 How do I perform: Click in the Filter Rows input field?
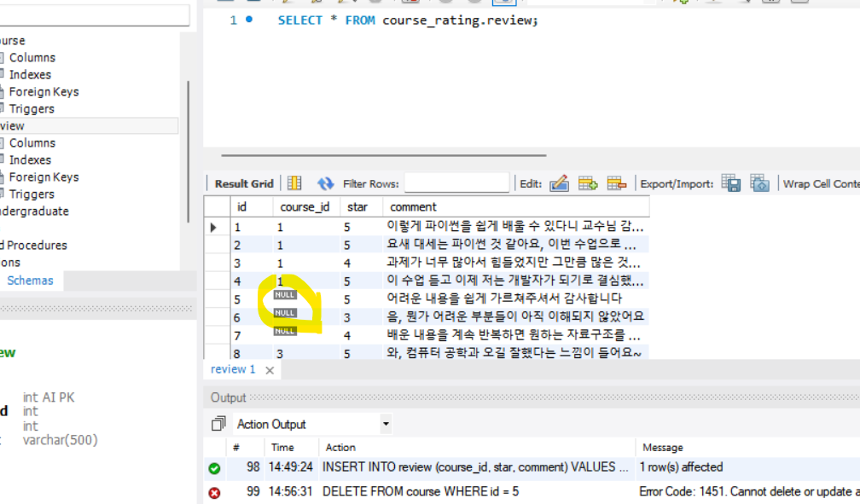pos(457,183)
